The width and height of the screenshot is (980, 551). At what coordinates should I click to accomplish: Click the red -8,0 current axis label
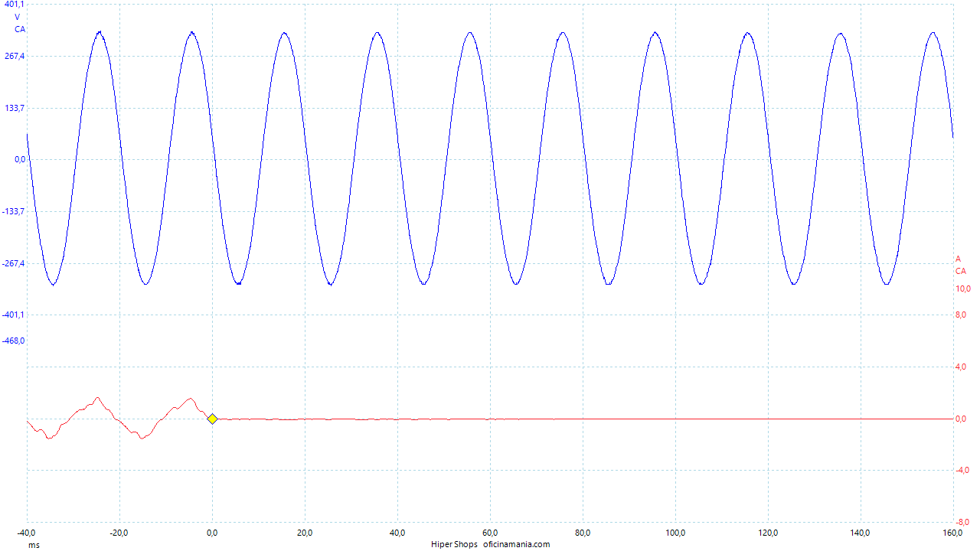[x=962, y=522]
